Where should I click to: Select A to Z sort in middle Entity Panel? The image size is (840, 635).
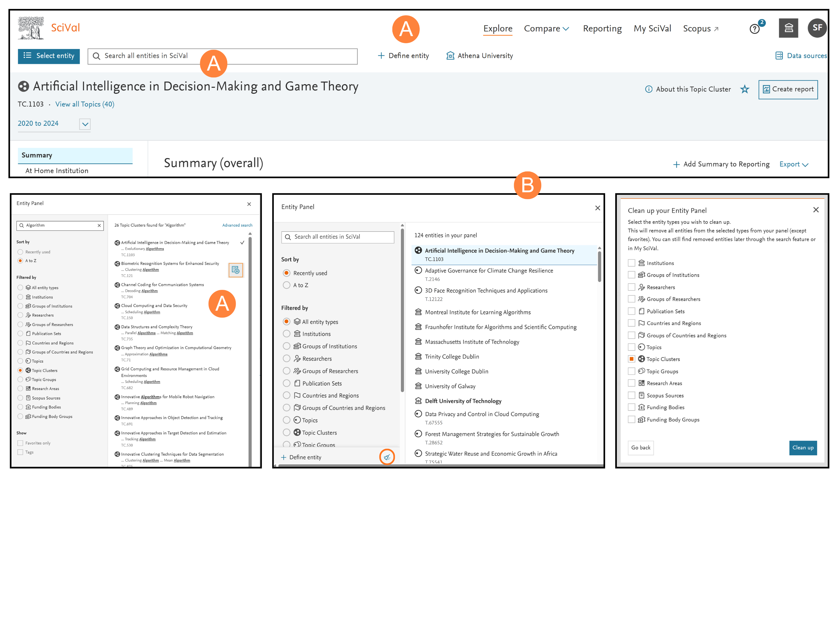click(286, 285)
